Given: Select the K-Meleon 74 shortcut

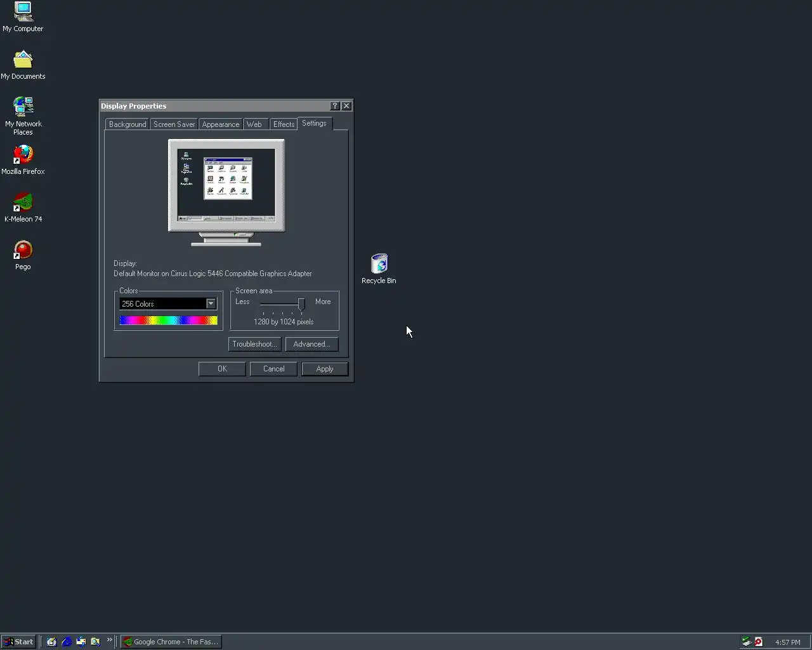Looking at the screenshot, I should pyautogui.click(x=23, y=208).
